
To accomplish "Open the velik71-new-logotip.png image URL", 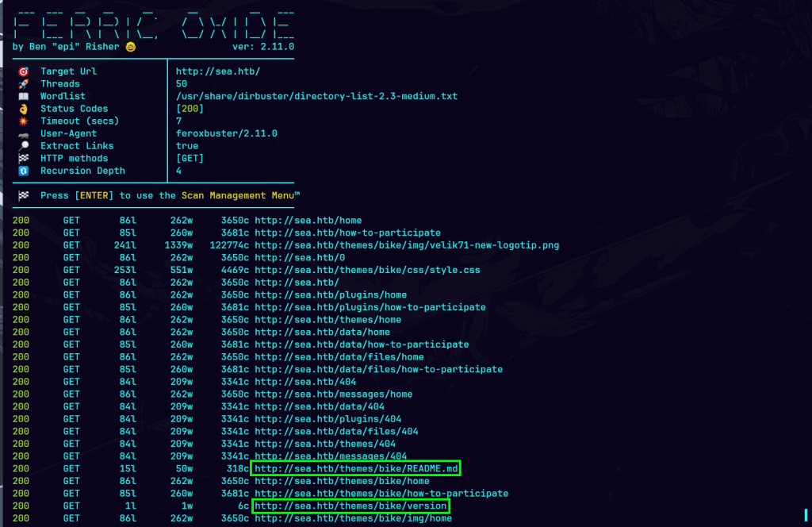I will 406,245.
